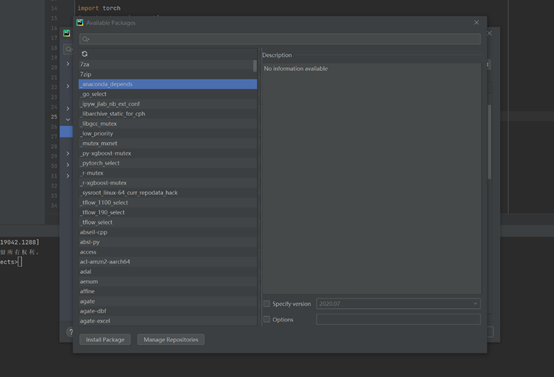Image resolution: width=554 pixels, height=377 pixels.
Task: Enable the Options checkbox
Action: (x=267, y=319)
